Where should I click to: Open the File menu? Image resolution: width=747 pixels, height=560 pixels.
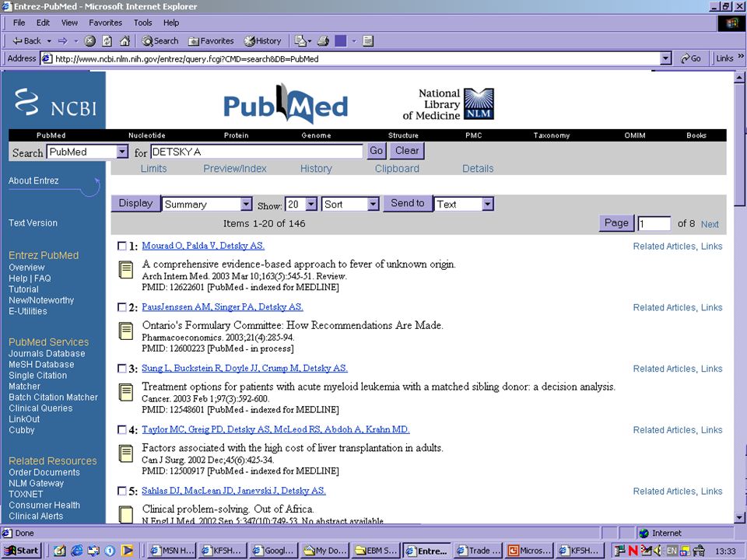tap(19, 23)
